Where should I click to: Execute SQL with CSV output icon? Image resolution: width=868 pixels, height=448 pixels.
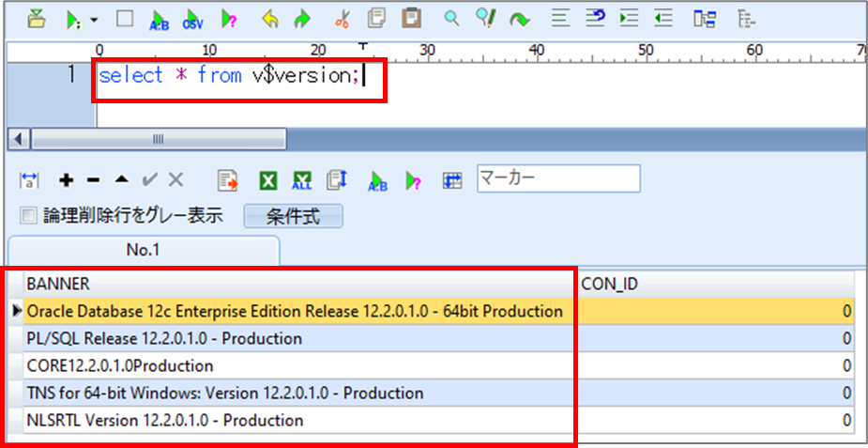pyautogui.click(x=193, y=20)
